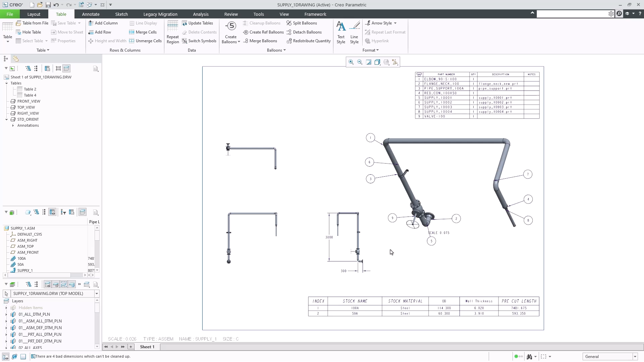The image size is (644, 362).
Task: Click the zoom in icon above the drawing
Action: [x=351, y=62]
